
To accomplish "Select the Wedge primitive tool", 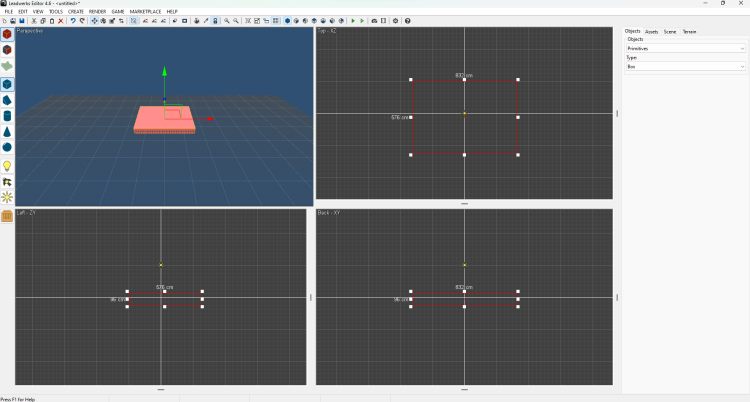I will pos(7,100).
